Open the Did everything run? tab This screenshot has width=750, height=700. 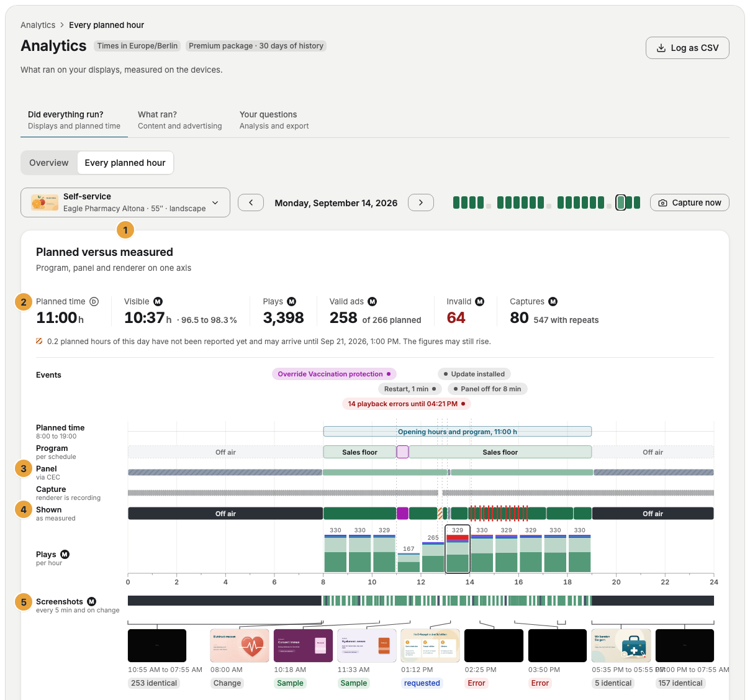coord(75,120)
